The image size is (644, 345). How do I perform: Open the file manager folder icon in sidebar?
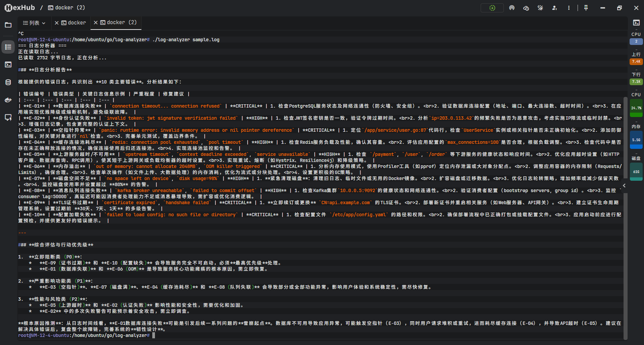coord(8,25)
